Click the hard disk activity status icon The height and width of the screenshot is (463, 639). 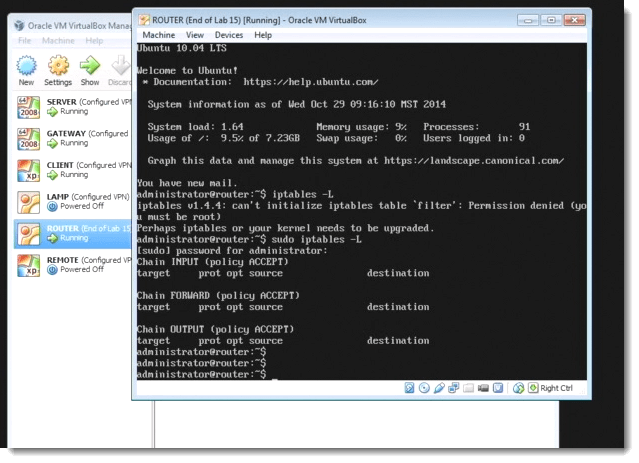410,388
